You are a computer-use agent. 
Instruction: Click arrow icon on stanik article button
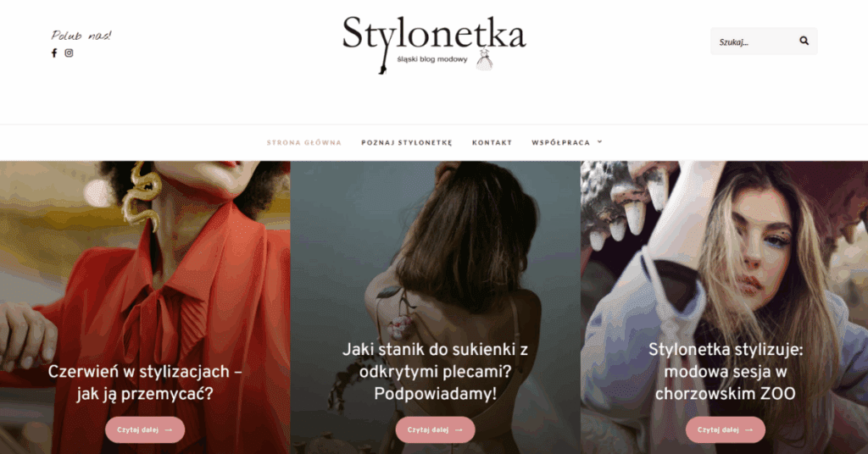459,430
